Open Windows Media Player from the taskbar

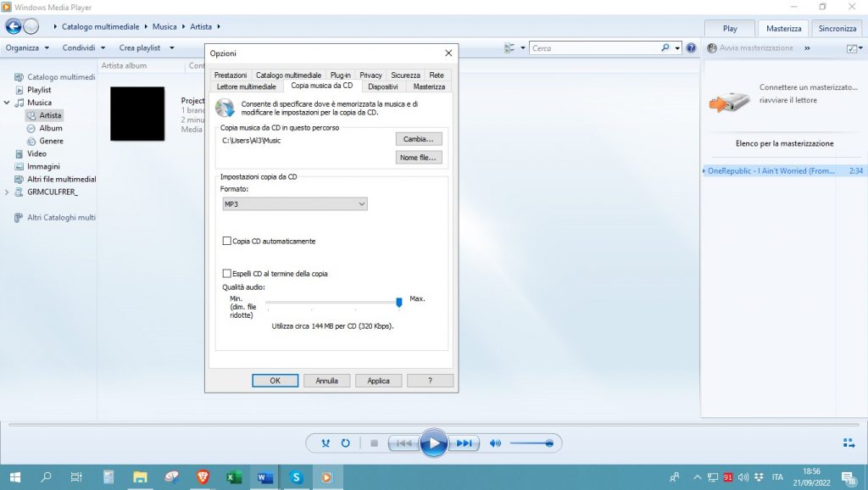pyautogui.click(x=327, y=477)
